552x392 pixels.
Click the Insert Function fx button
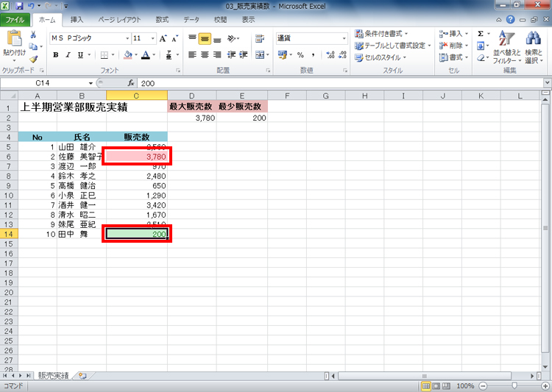coord(131,83)
